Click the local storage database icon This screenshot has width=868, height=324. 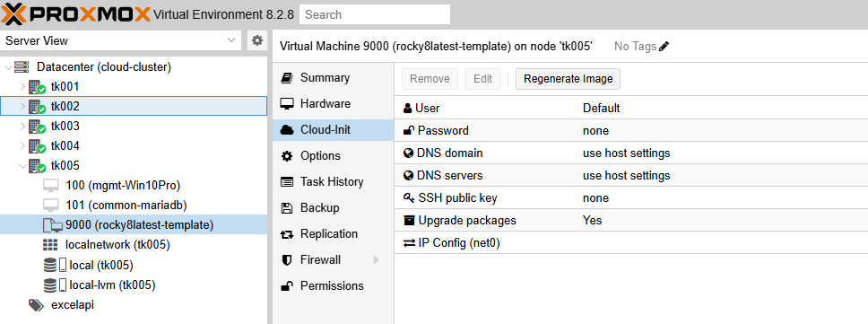[50, 266]
